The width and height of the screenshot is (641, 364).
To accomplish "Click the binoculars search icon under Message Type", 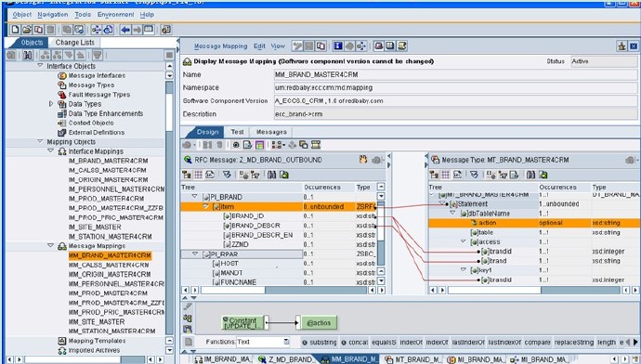I will tap(530, 175).
